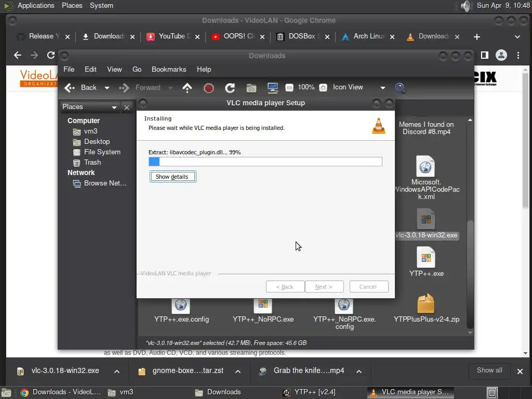Open Chrome tab search chevron
The width and height of the screenshot is (532, 399).
pyautogui.click(x=517, y=37)
